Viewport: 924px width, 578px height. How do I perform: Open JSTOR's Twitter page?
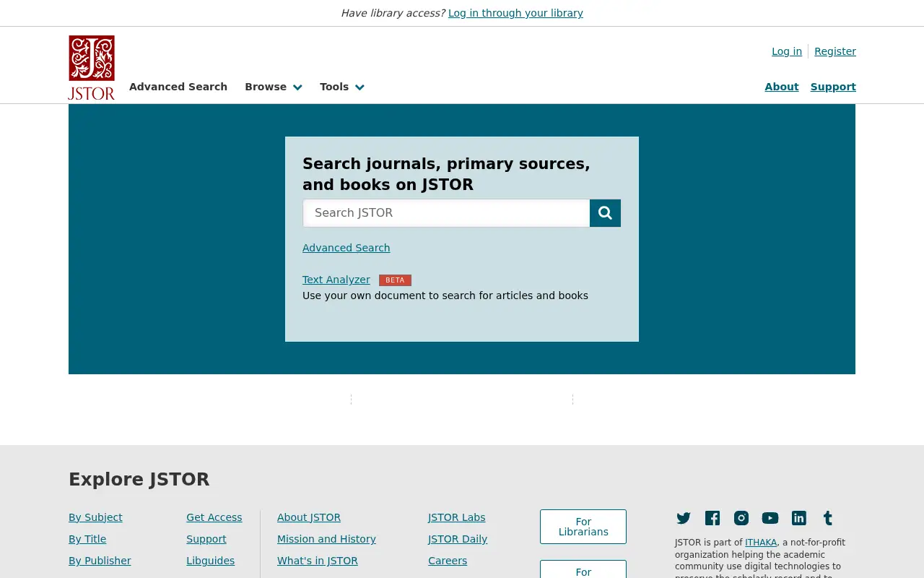point(684,518)
